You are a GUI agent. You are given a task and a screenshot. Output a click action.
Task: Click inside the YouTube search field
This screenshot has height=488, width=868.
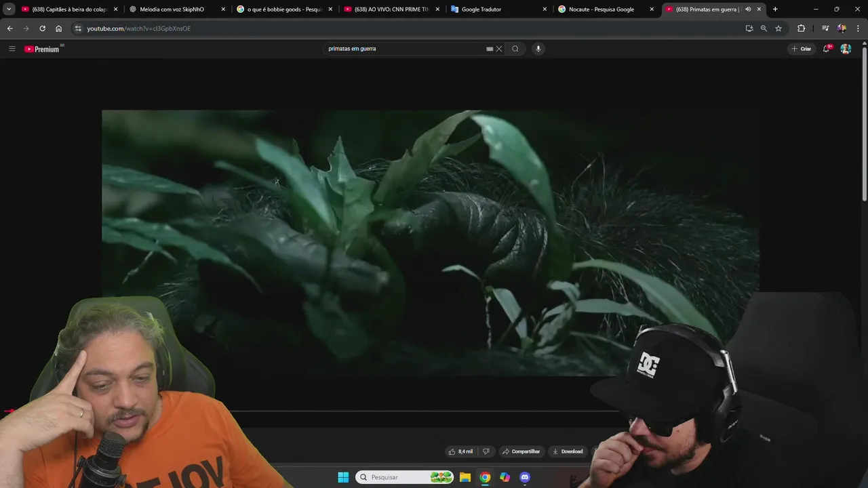click(x=404, y=49)
